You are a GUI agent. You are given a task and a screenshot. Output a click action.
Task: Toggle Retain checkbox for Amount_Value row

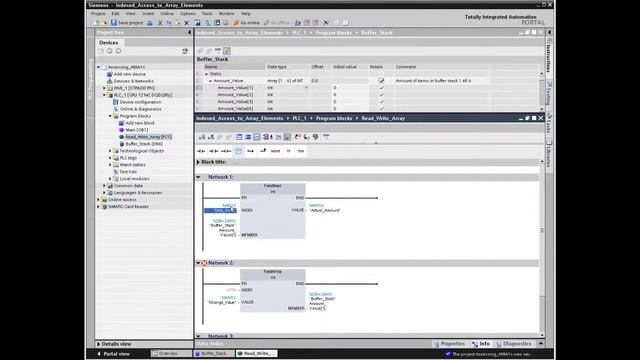tap(381, 81)
